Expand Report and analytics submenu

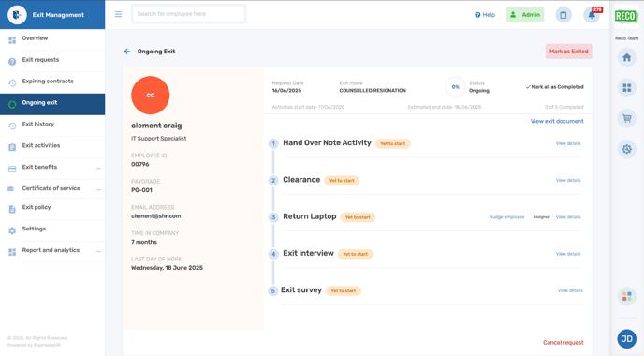[98, 251]
